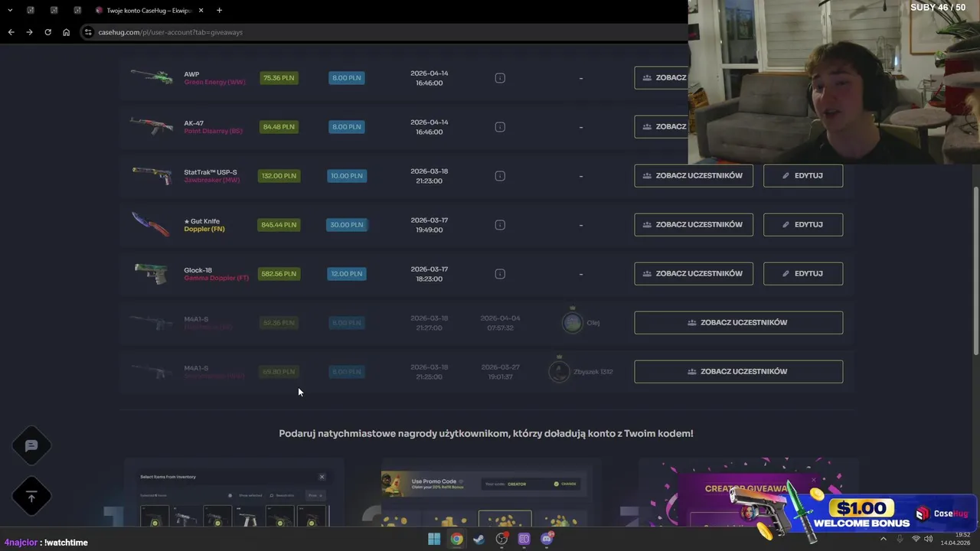Click the 30.00 PLN entry badge
This screenshot has width=980, height=551.
(x=346, y=225)
